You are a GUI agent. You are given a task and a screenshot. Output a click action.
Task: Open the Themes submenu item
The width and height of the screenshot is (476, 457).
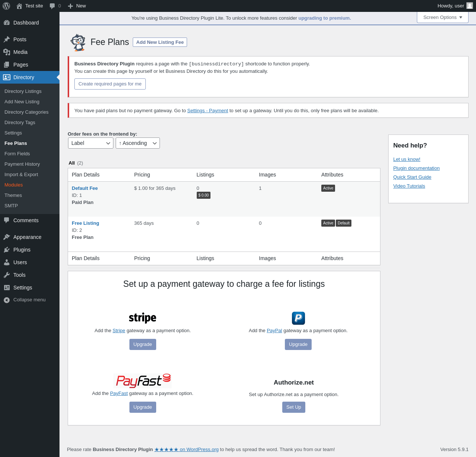[13, 195]
